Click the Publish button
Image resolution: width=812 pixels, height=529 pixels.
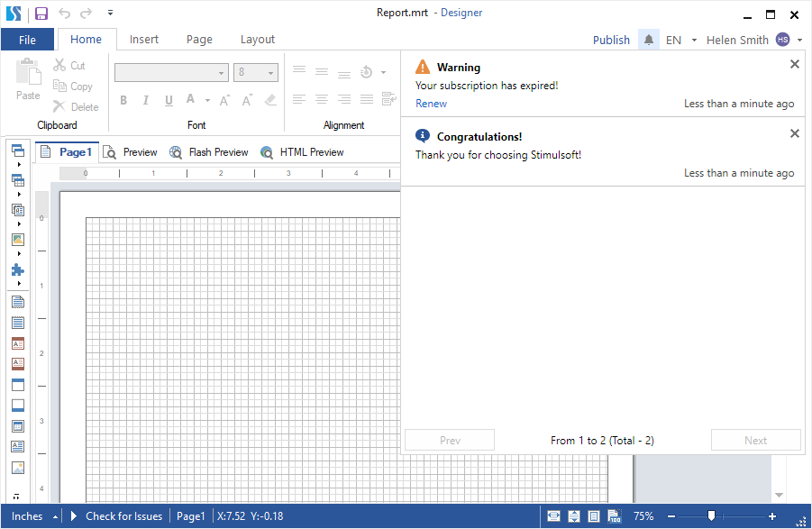click(611, 40)
